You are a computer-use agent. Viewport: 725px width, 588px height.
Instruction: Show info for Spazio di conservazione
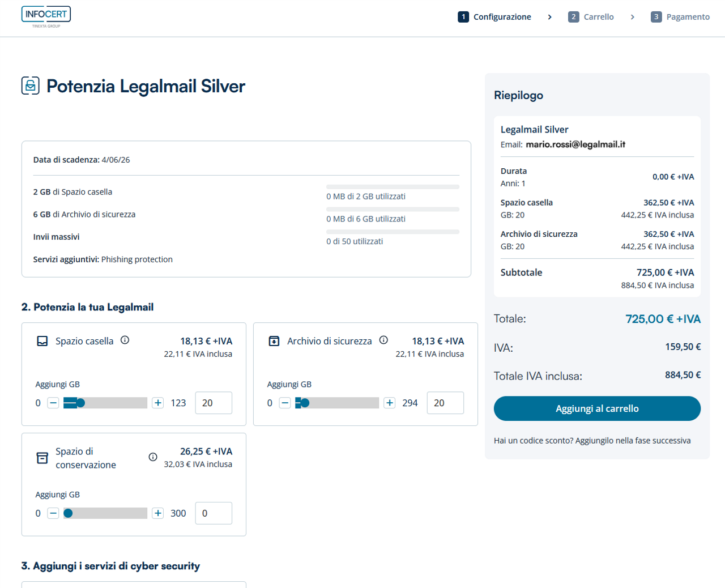[x=153, y=457]
